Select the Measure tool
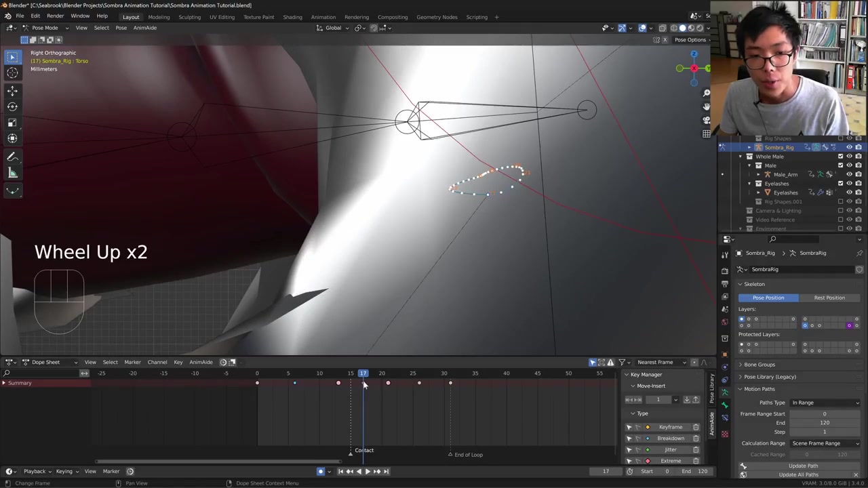 (x=12, y=174)
